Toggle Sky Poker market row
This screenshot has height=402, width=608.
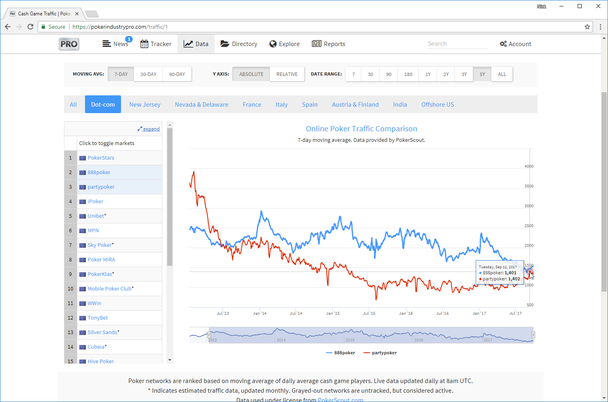click(113, 245)
